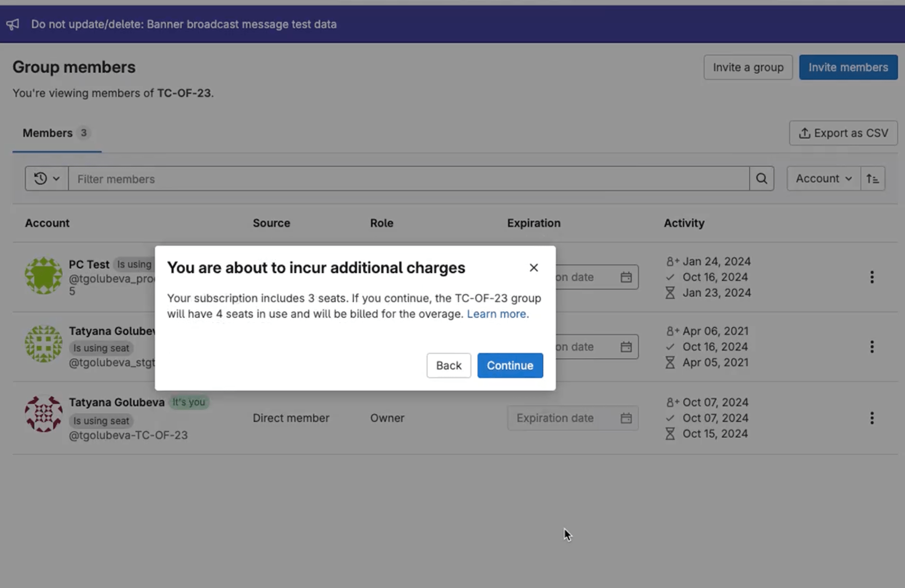
Task: Click "Jan 23, 2024" hourglass date
Action: [x=717, y=293]
